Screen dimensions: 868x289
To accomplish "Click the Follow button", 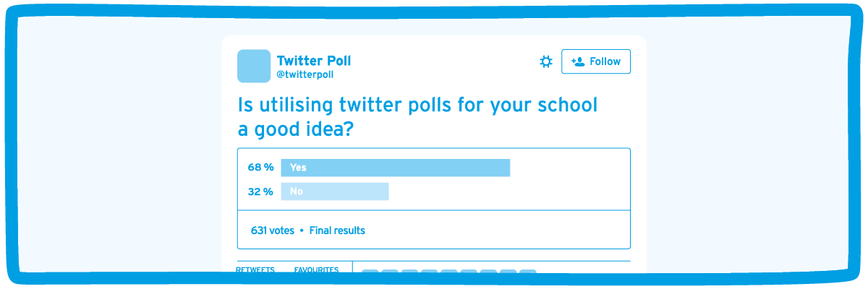I will (x=596, y=61).
